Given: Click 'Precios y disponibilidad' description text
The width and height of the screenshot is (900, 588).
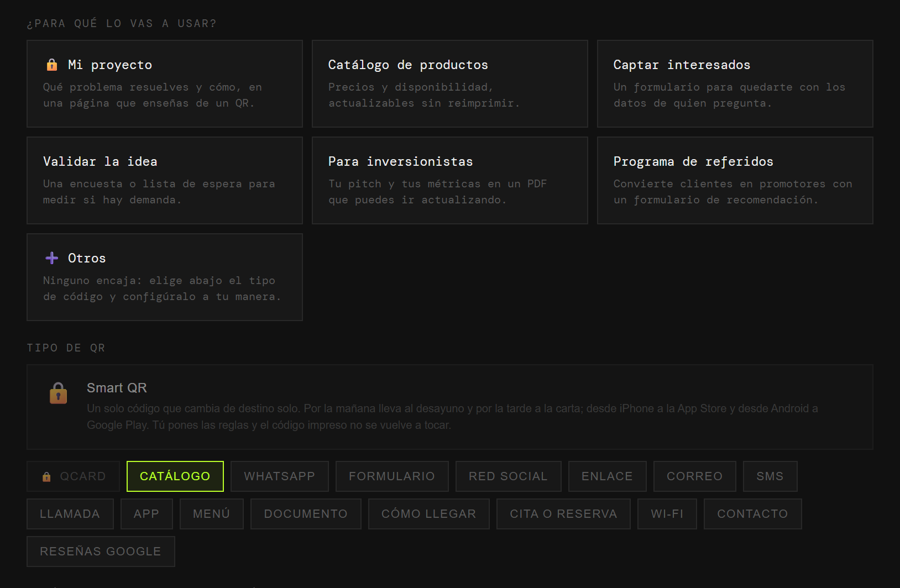Looking at the screenshot, I should click(x=424, y=95).
